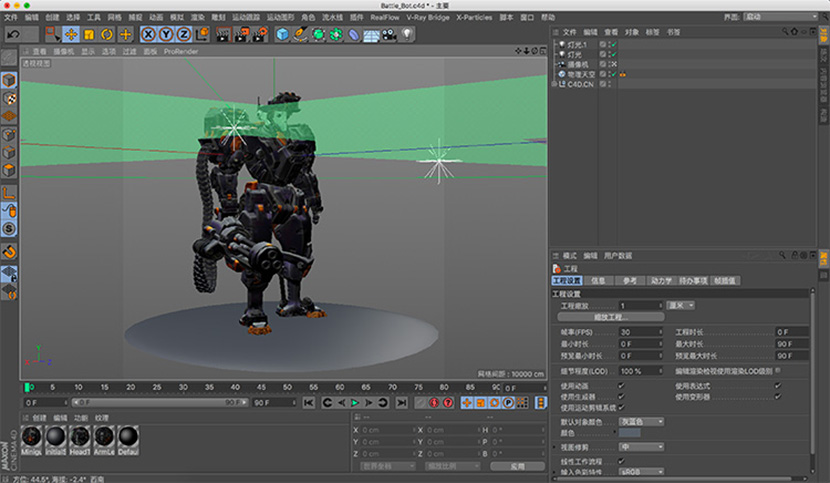Add a light bulb object
The width and height of the screenshot is (830, 483).
(x=407, y=34)
